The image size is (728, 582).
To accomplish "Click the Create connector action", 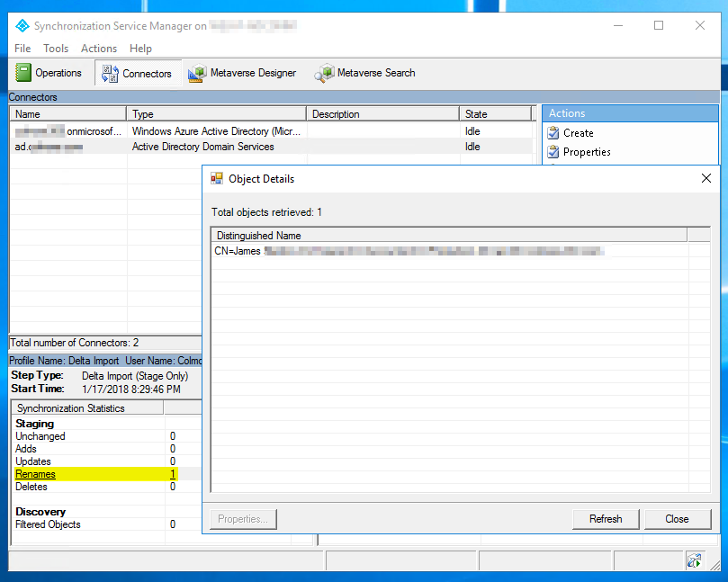I will tap(578, 133).
